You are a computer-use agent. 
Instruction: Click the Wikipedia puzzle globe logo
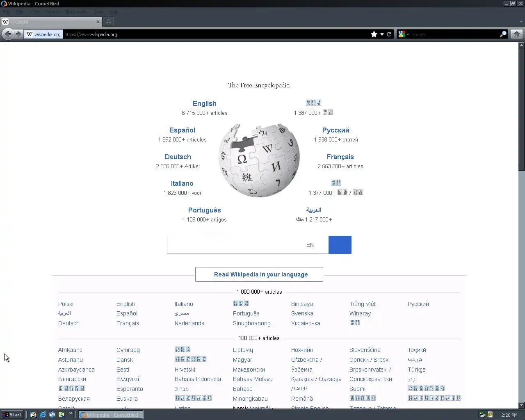[x=259, y=160]
